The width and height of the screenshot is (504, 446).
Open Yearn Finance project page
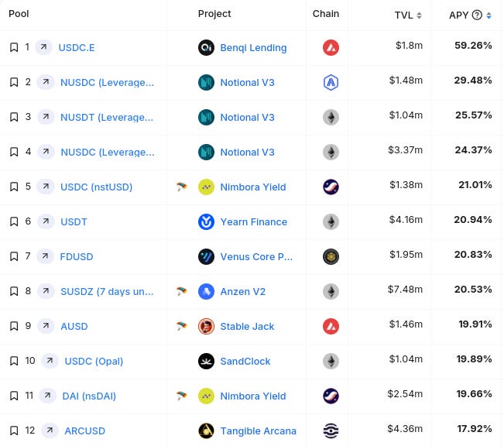point(254,222)
